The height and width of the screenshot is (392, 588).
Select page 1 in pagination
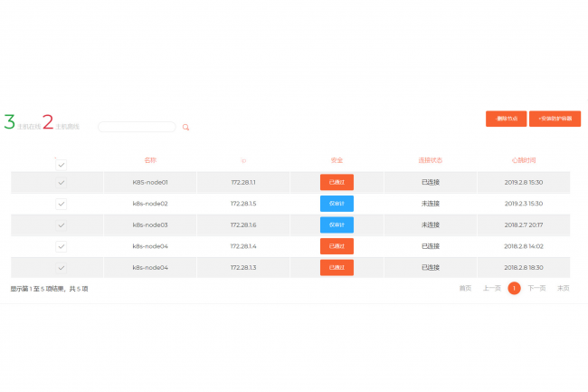click(x=514, y=289)
